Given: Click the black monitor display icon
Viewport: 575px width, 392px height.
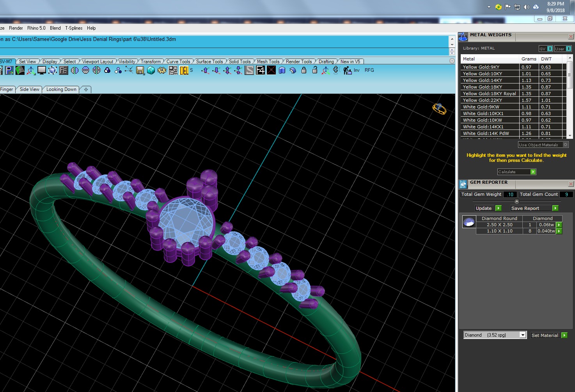Looking at the screenshot, I should click(42, 70).
